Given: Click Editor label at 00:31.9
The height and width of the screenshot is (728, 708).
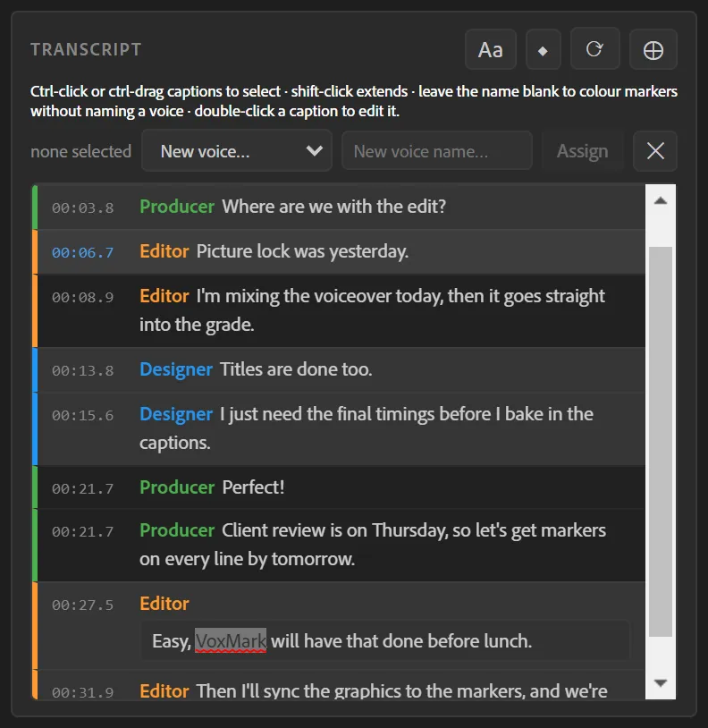Looking at the screenshot, I should coord(164,690).
